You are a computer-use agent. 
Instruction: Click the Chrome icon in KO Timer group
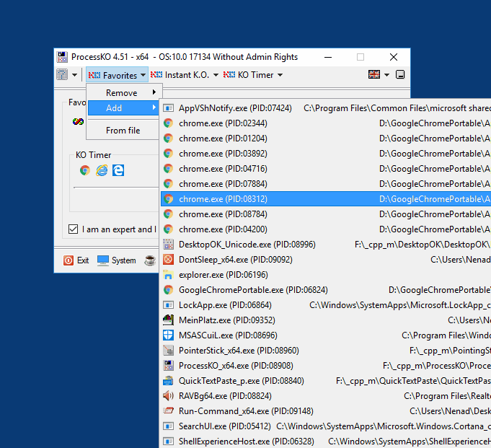point(85,170)
